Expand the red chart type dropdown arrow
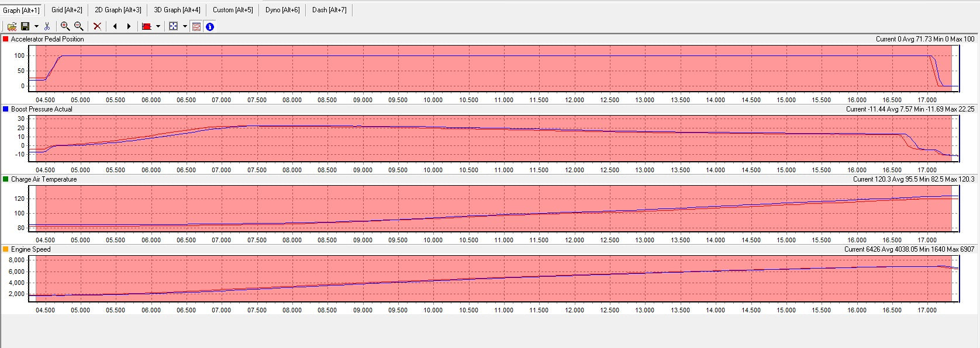This screenshot has height=348, width=980. pyautogui.click(x=158, y=26)
